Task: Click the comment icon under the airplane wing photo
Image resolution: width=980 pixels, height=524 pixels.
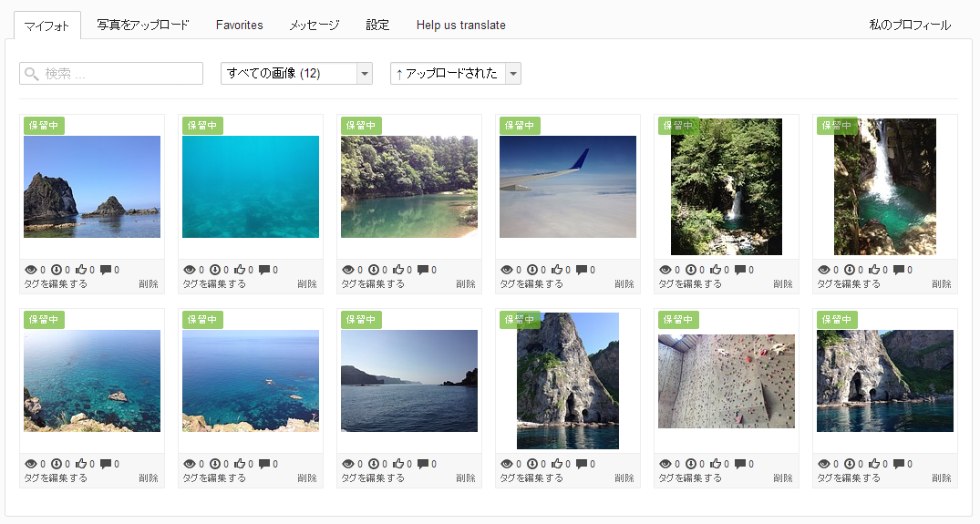Action: coord(582,270)
